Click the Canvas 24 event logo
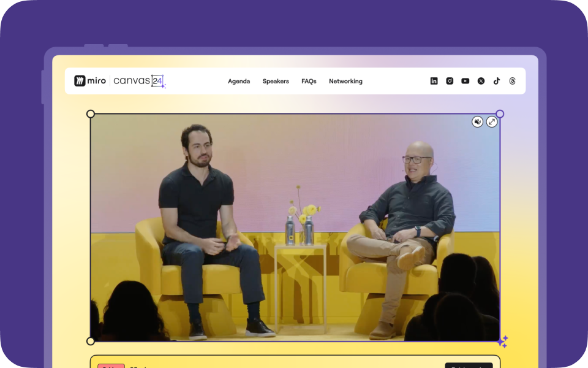The height and width of the screenshot is (368, 588). (x=139, y=81)
